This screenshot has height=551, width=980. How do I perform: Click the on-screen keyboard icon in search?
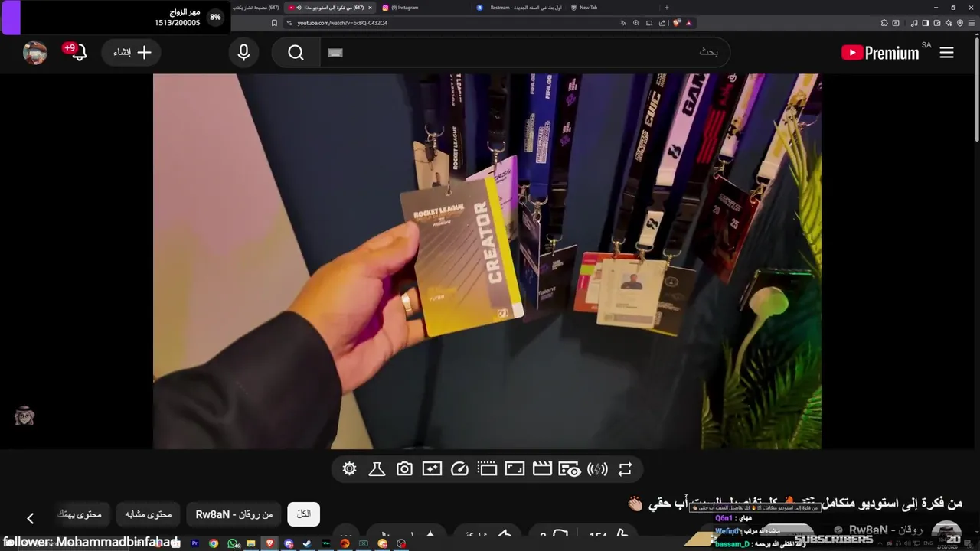coord(335,52)
